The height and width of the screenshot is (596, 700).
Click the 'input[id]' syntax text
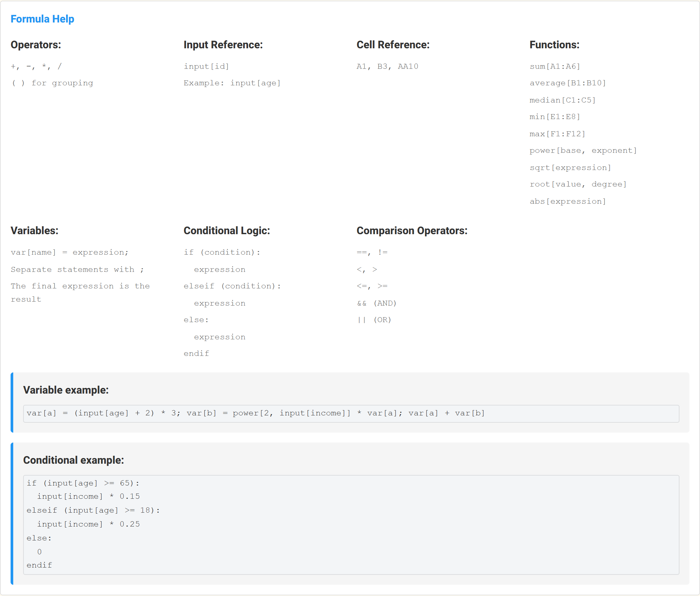pos(206,66)
